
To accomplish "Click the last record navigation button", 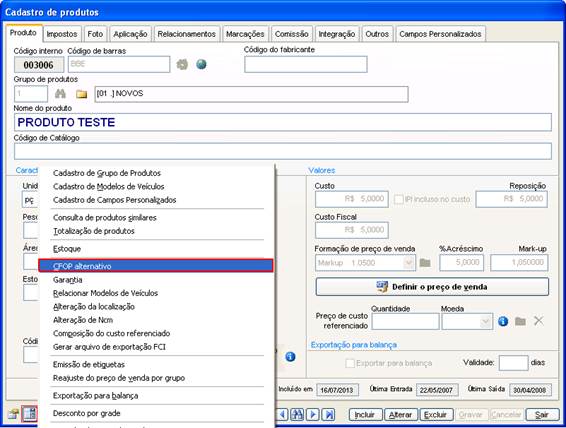I will (329, 414).
